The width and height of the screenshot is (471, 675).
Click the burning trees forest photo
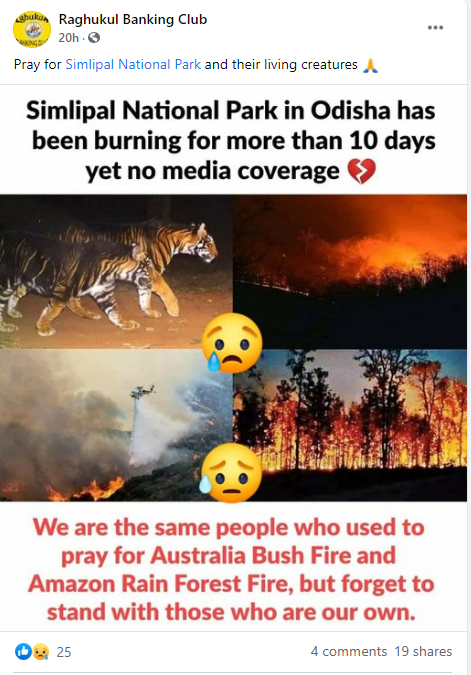350,425
